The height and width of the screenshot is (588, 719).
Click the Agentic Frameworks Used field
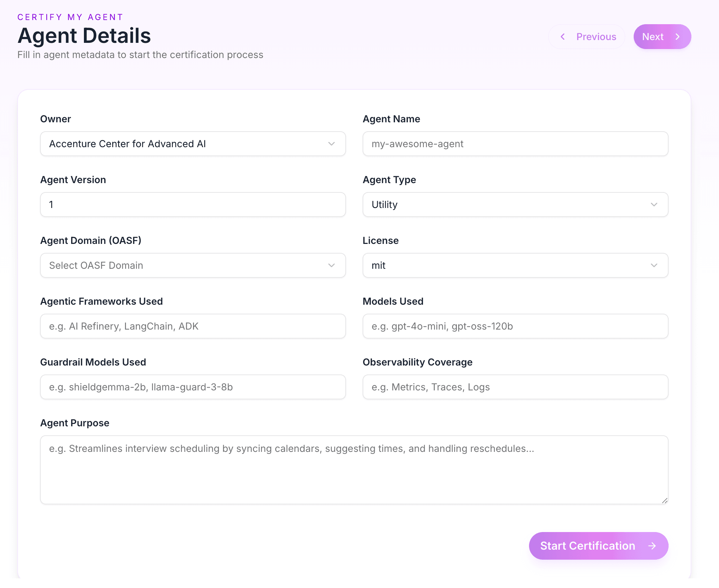(x=193, y=326)
